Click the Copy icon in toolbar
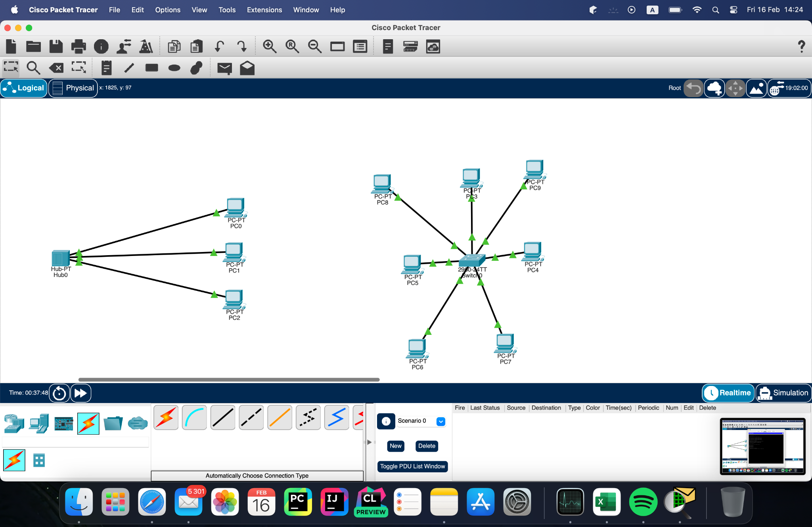The height and width of the screenshot is (527, 812). point(174,46)
